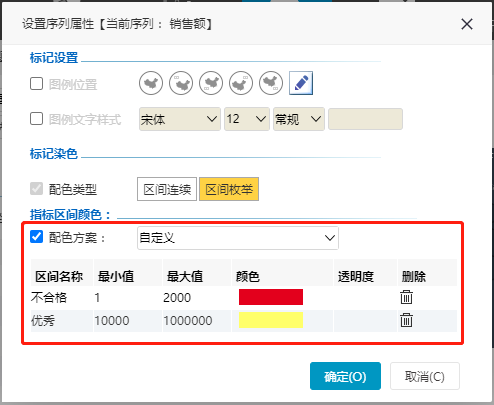Confirm with the 确定(O) button

tap(345, 376)
